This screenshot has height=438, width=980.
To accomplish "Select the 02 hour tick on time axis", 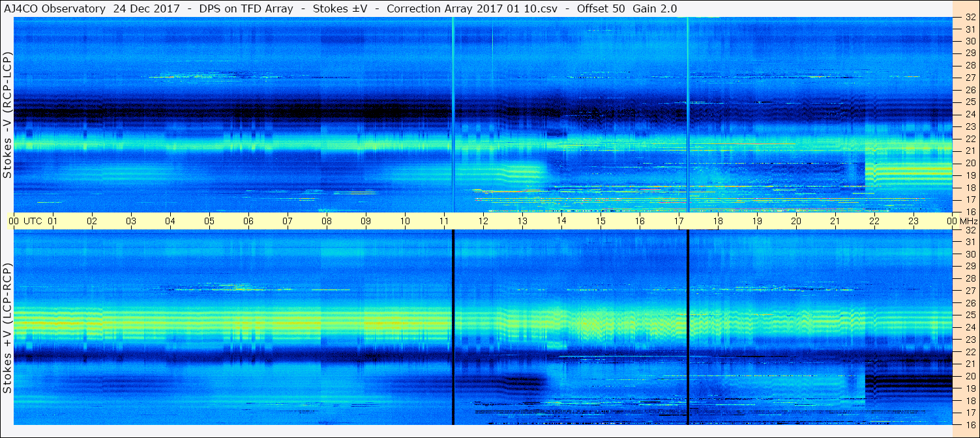I will click(92, 221).
